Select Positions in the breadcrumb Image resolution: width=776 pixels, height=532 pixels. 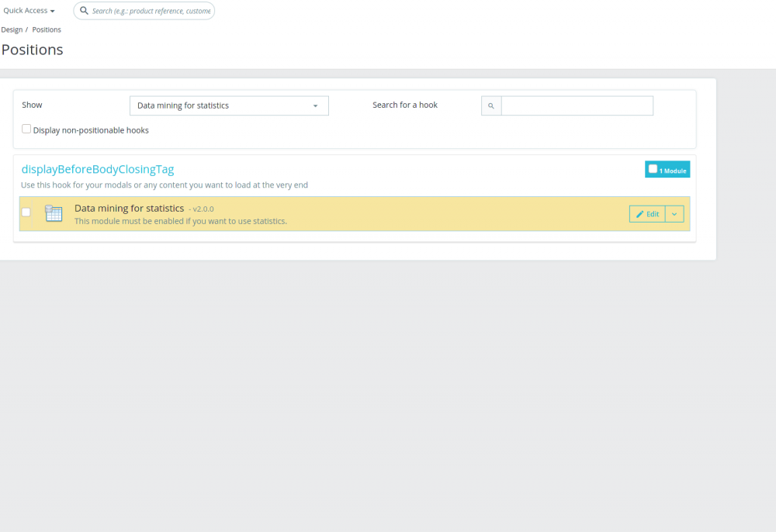click(x=47, y=29)
